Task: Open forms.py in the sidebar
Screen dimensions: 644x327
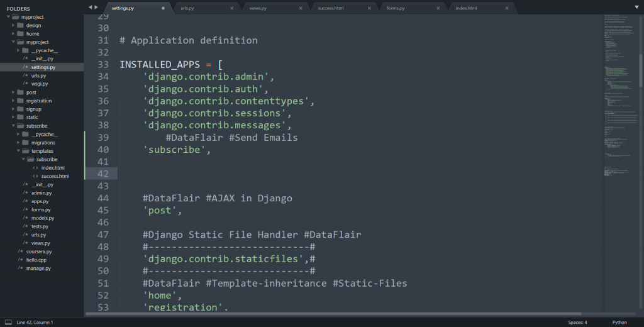Action: [42, 209]
